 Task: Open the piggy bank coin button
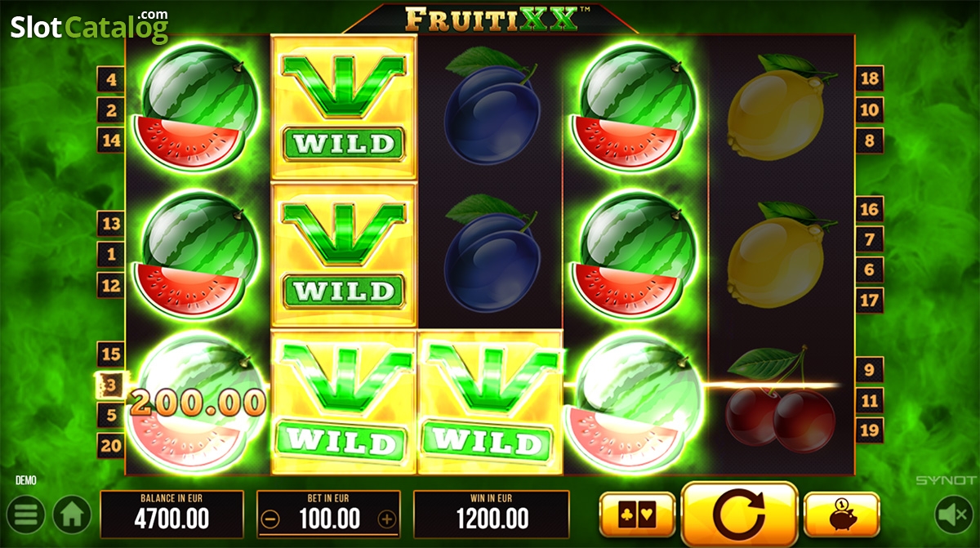point(841,515)
